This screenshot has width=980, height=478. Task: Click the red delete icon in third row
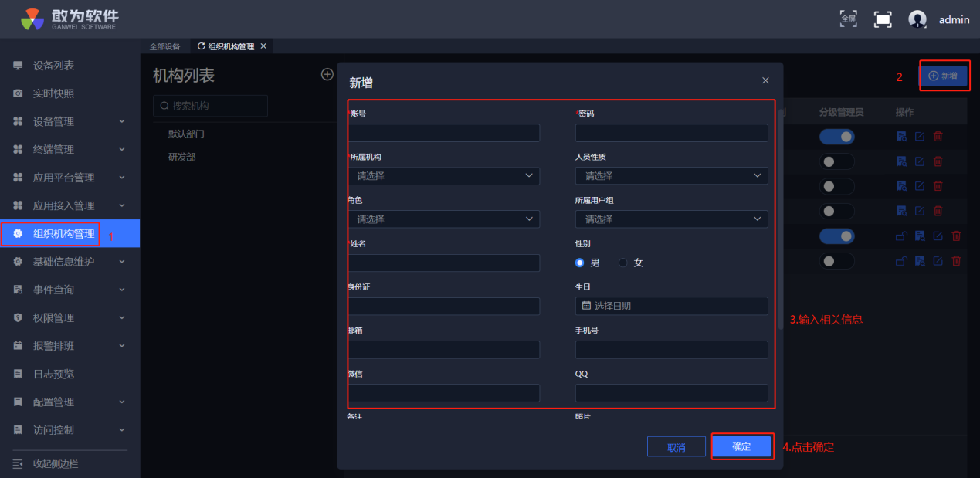click(x=938, y=186)
